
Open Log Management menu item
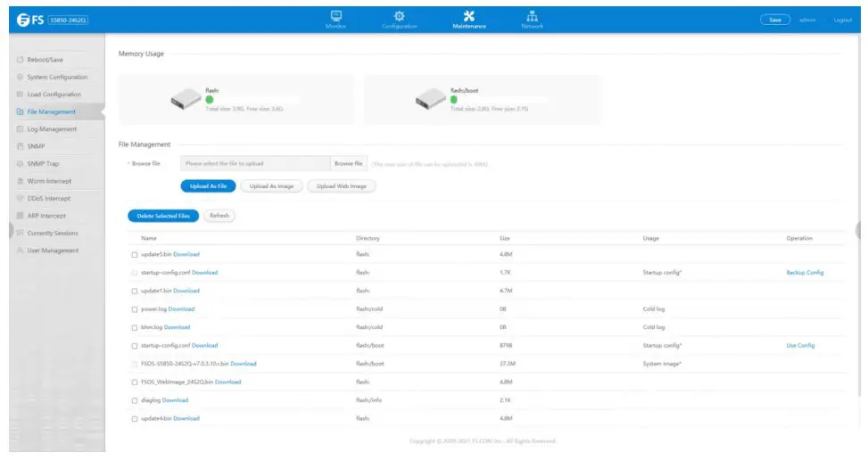pyautogui.click(x=52, y=129)
